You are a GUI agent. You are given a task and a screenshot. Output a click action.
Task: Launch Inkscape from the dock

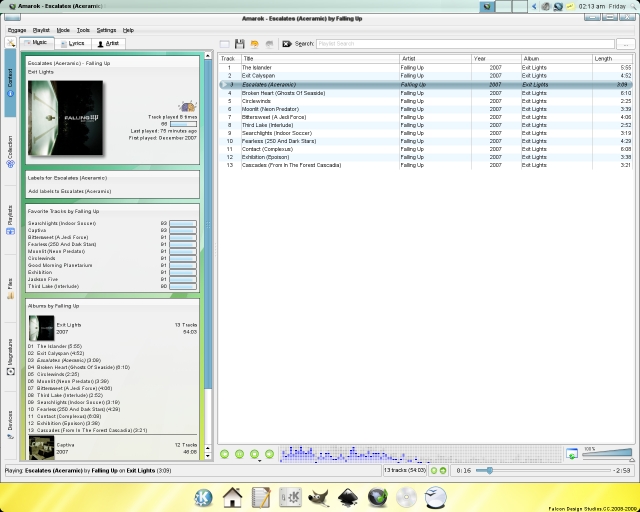(x=348, y=498)
